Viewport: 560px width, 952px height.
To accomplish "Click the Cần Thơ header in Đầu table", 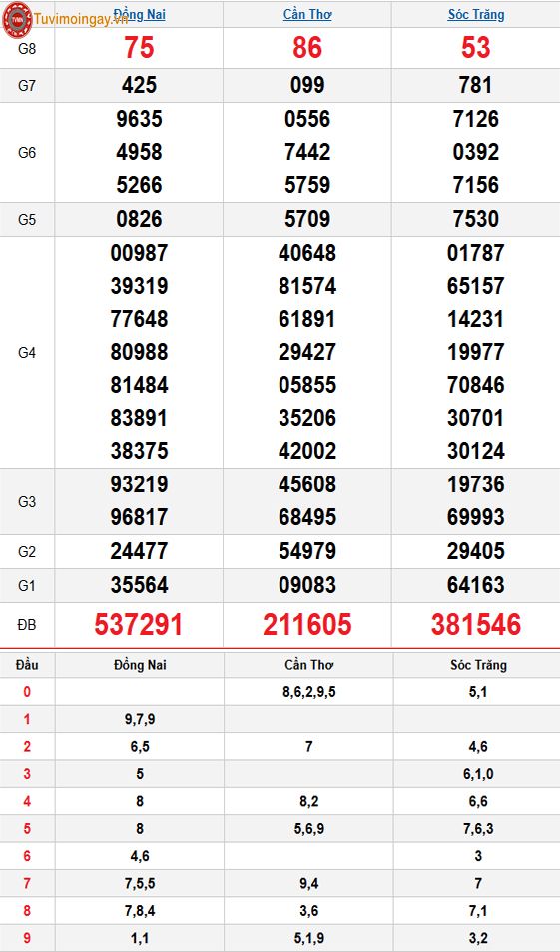I will point(308,665).
